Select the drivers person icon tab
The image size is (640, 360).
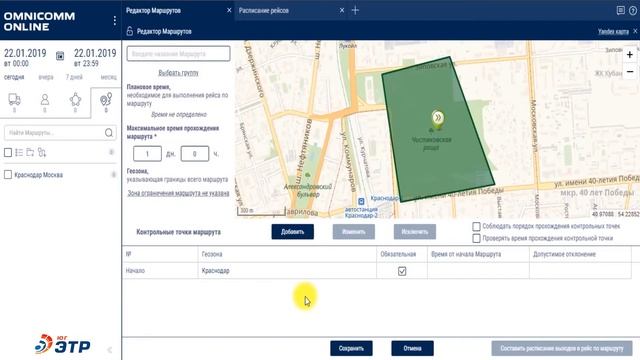click(x=45, y=99)
